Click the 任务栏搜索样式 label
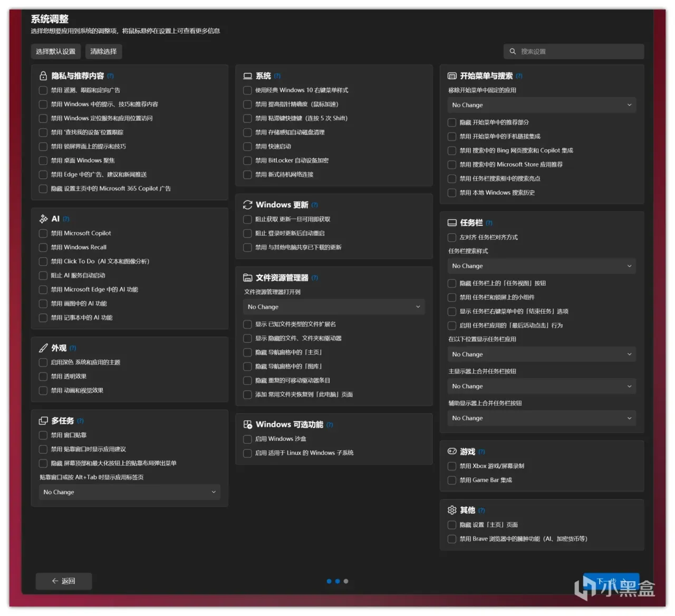 pos(468,251)
